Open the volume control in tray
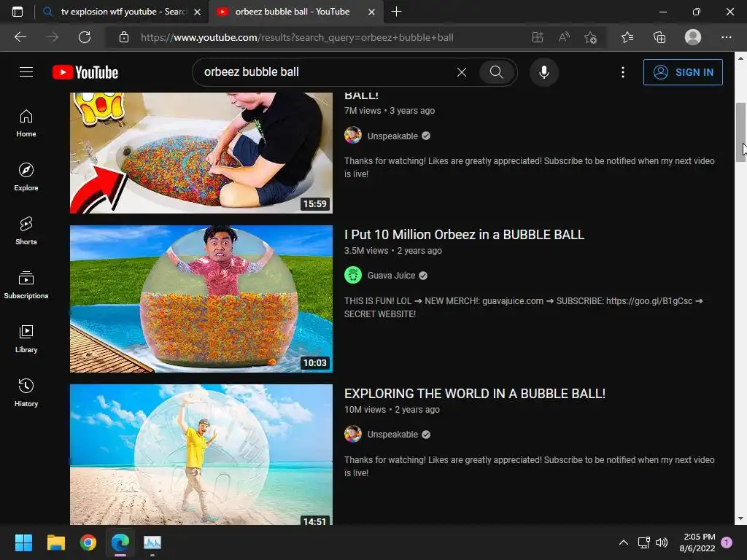 661,542
